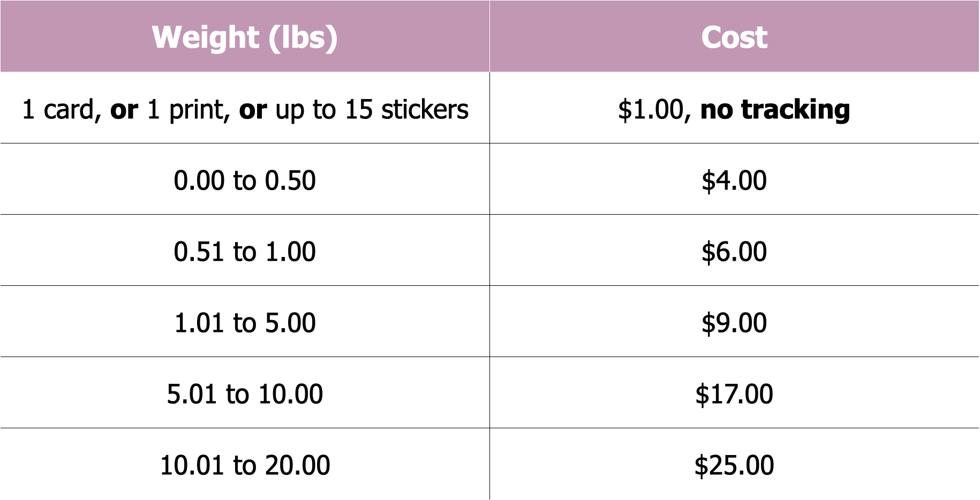Click the $17.00 cost cell
The image size is (980, 500).
coord(735,392)
